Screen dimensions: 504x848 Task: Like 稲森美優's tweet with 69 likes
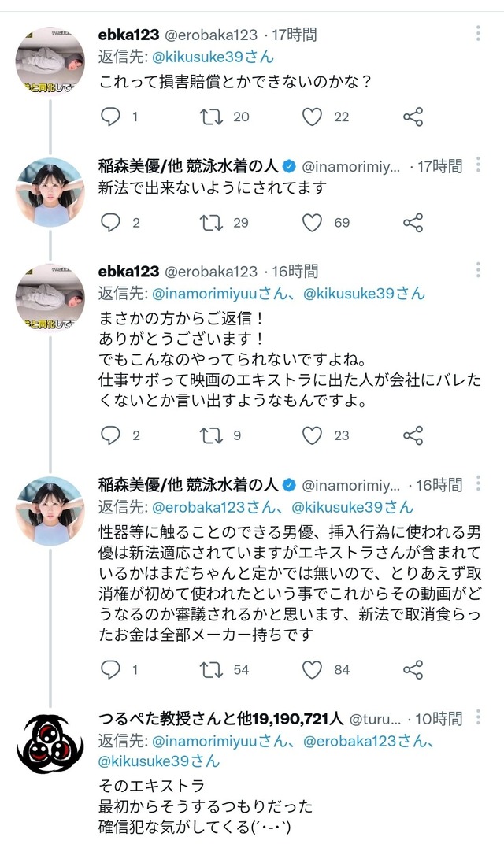(313, 223)
